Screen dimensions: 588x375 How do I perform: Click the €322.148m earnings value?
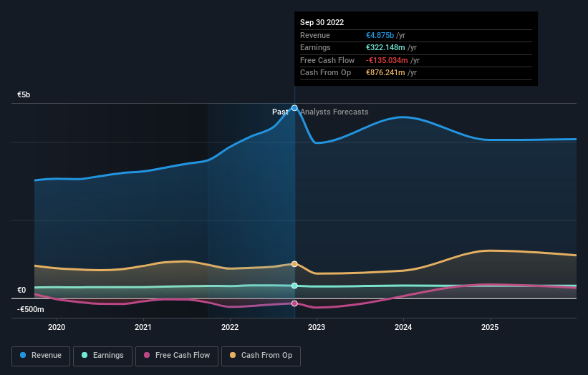(385, 47)
